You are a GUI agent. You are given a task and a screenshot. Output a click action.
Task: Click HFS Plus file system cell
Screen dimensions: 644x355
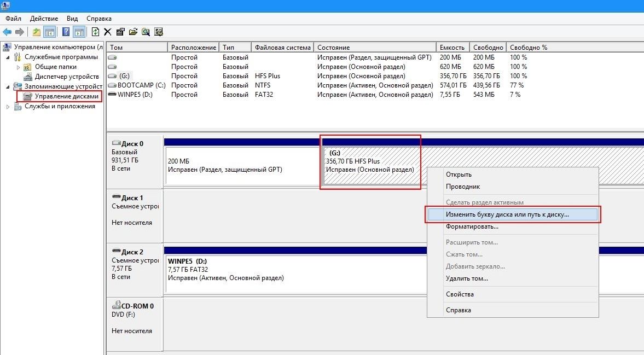click(x=268, y=76)
